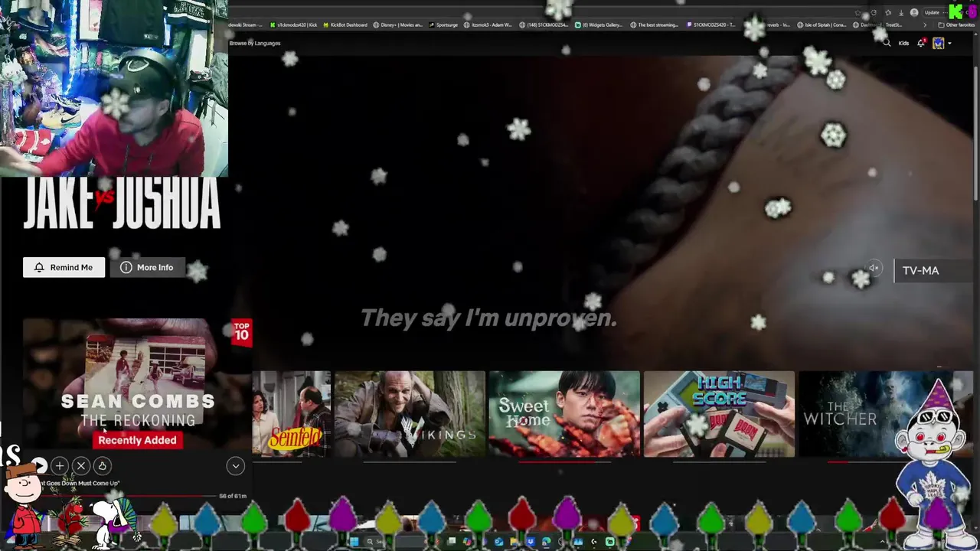This screenshot has height=551, width=980.
Task: Expand details with the chevron-down circle
Action: 235,465
